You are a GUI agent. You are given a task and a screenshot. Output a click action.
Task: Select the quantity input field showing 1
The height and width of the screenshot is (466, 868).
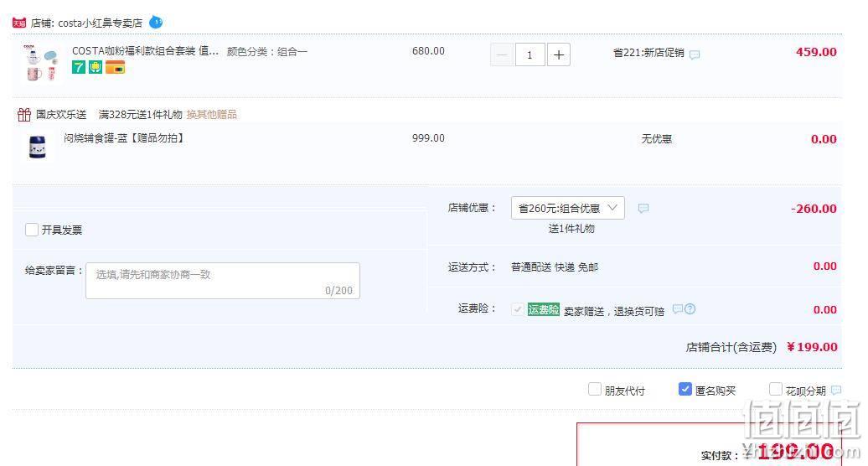[530, 54]
